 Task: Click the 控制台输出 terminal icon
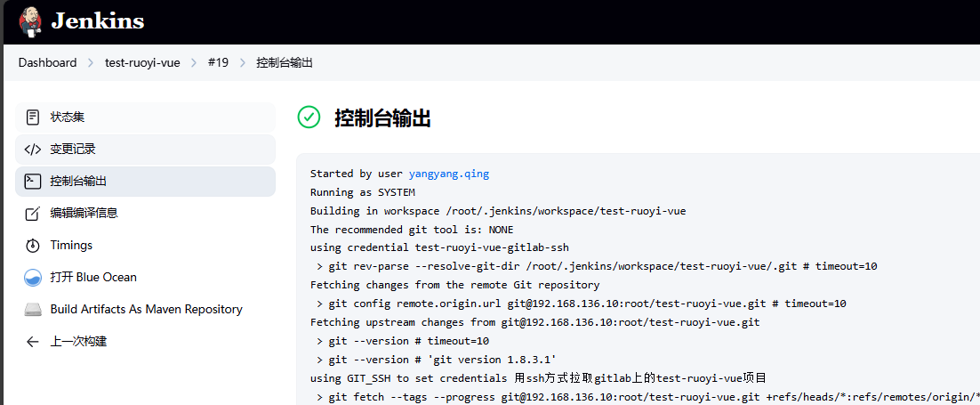click(x=33, y=182)
